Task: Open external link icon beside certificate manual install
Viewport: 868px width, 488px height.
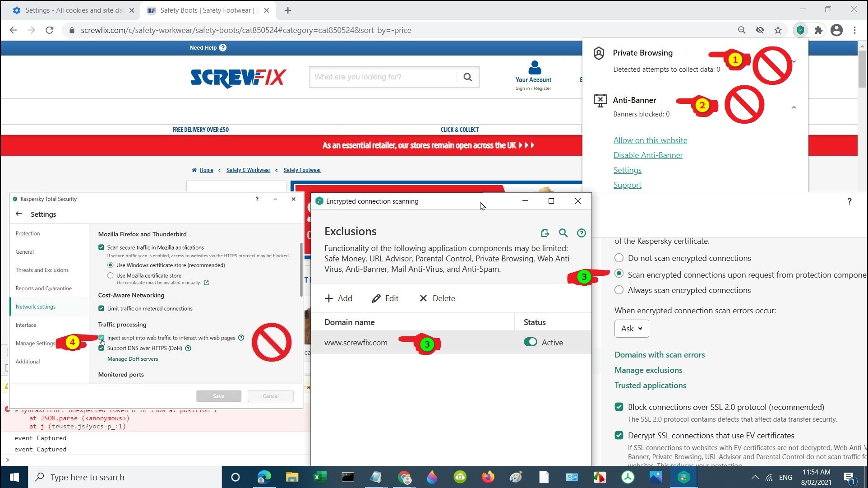Action: [x=206, y=283]
